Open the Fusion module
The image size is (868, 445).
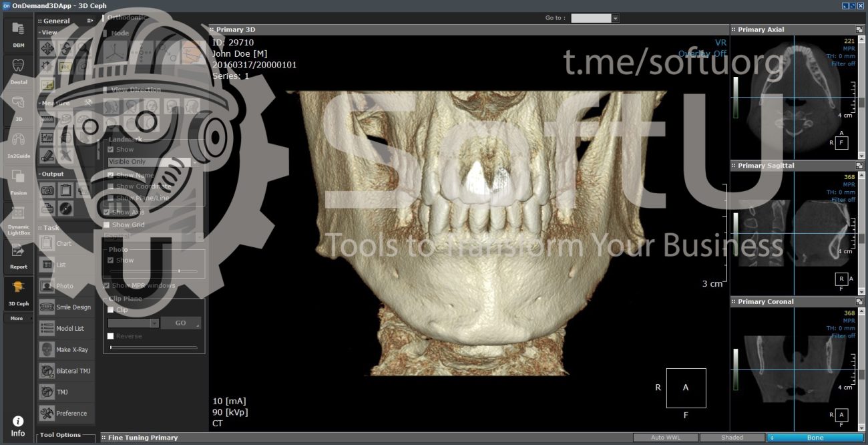(18, 182)
